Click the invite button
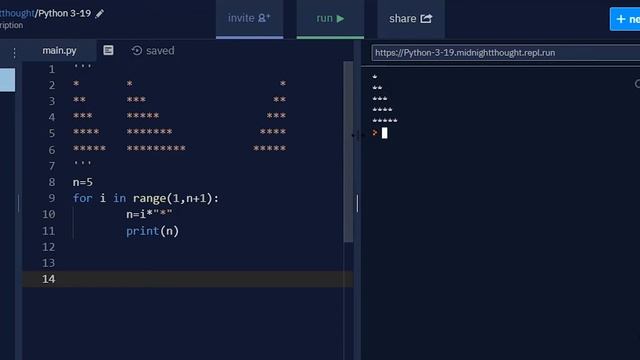This screenshot has width=640, height=360. pyautogui.click(x=249, y=19)
